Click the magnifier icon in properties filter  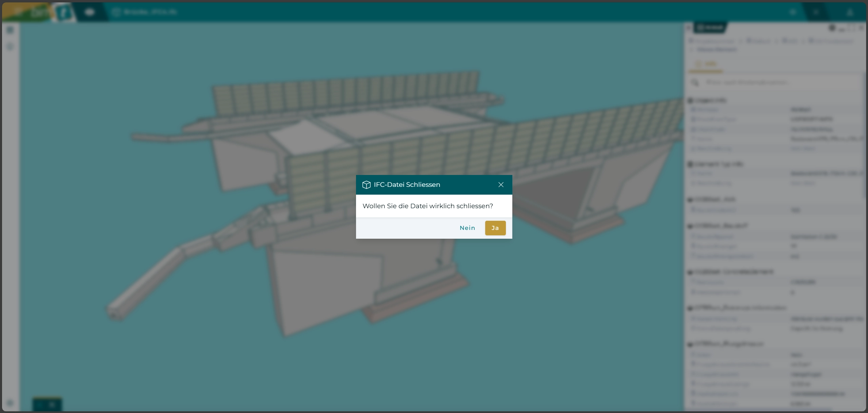point(695,82)
